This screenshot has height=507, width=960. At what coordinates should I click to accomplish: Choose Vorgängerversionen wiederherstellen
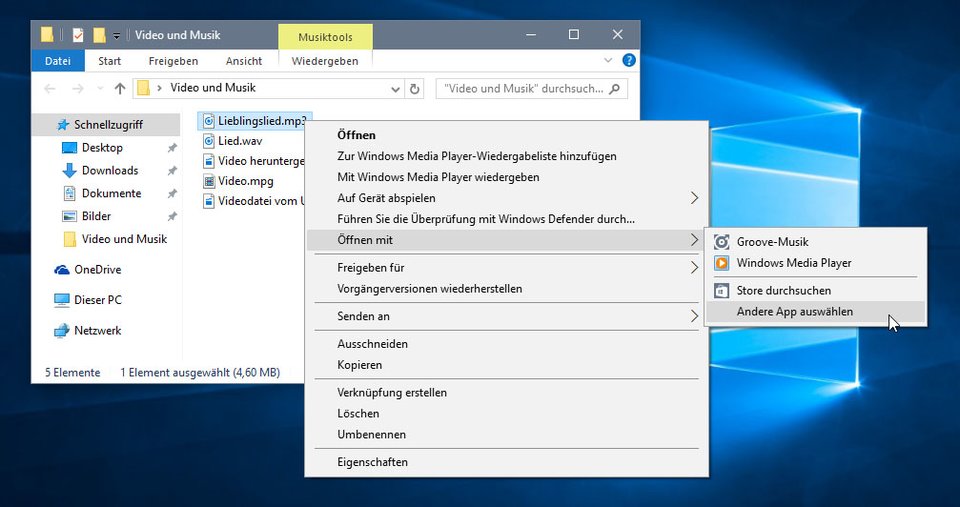(508, 289)
